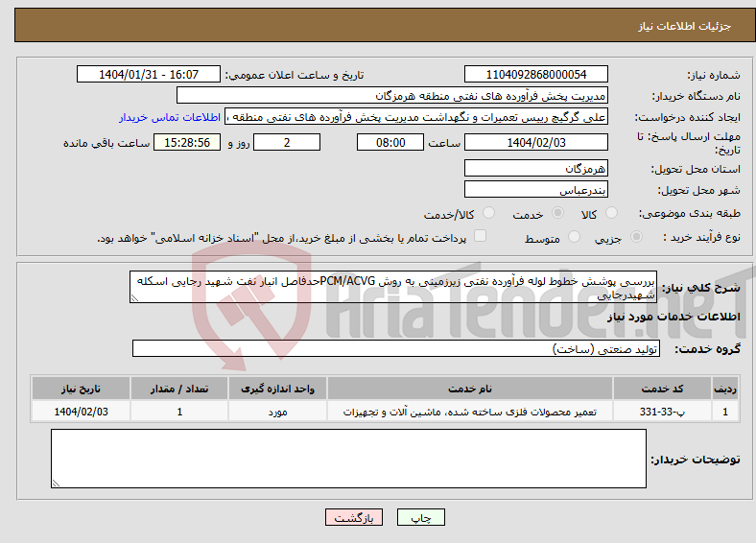Click the table date cell 1404/02/03

[x=81, y=412]
